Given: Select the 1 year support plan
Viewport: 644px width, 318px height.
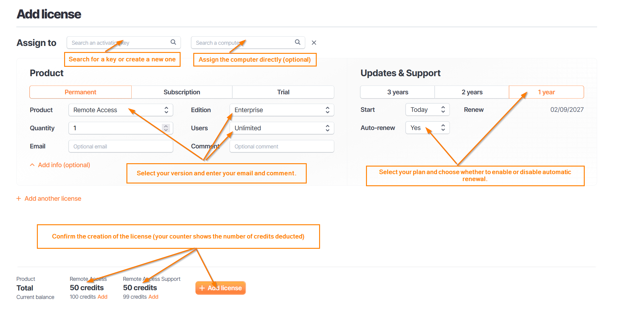Looking at the screenshot, I should pos(546,92).
